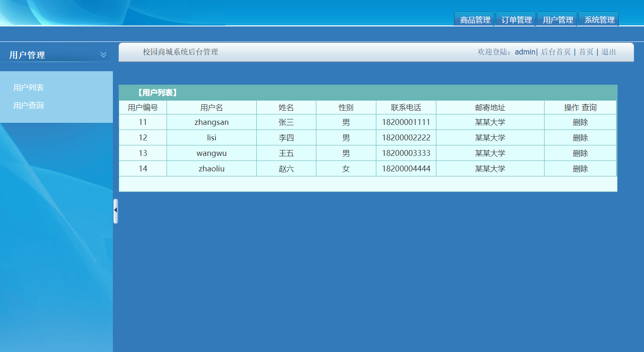Go to 后台首页 link
Screen dimensions: 644x352
tap(555, 52)
